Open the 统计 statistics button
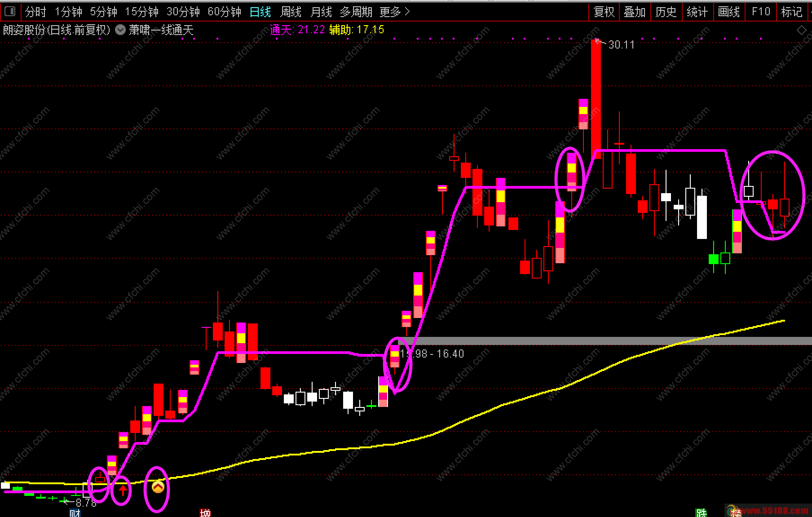 pyautogui.click(x=697, y=12)
